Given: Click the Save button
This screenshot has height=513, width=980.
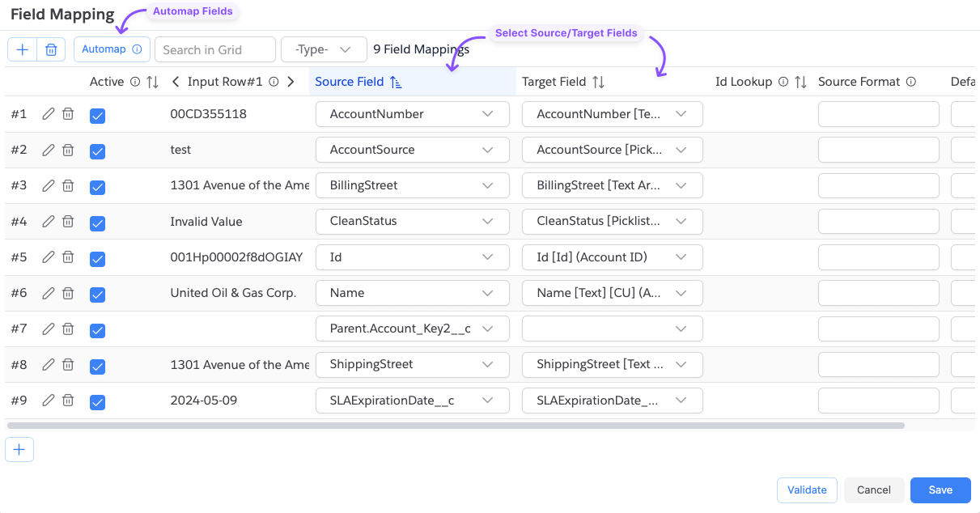Looking at the screenshot, I should tap(940, 490).
